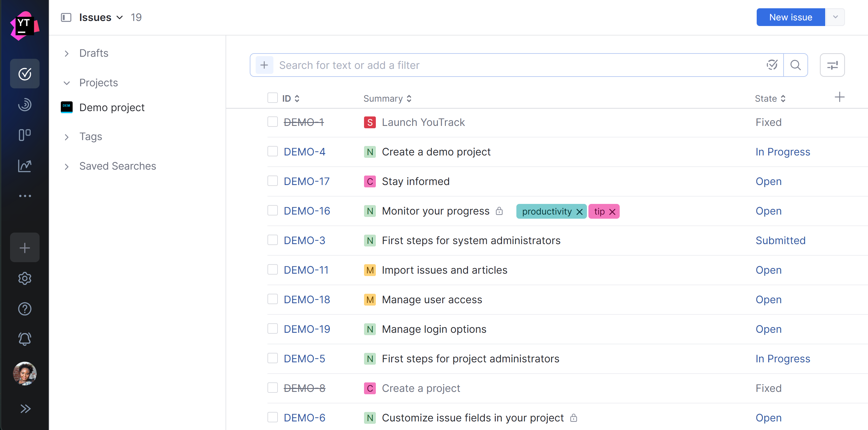Open the Help question mark icon
The image size is (868, 430).
[25, 309]
